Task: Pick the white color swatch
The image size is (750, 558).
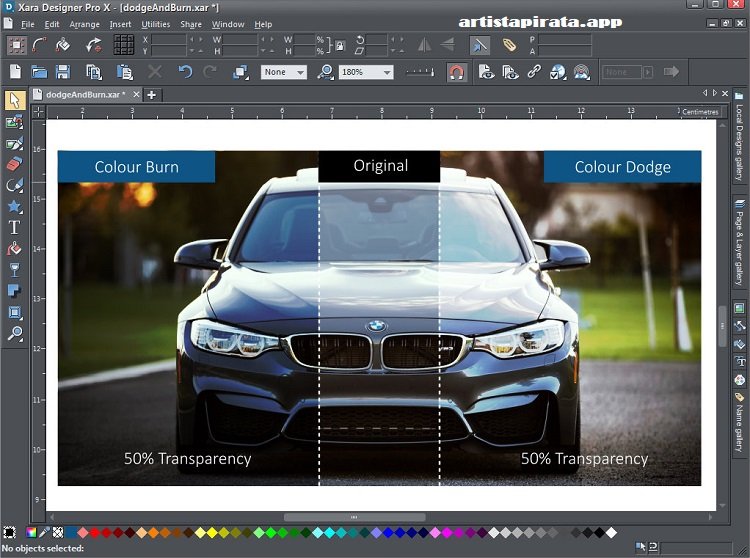Action: coord(611,533)
